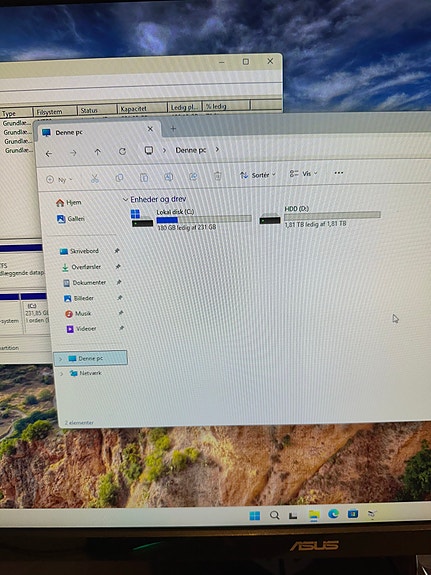Expand the Netværk tree node
This screenshot has height=575, width=431.
[x=62, y=374]
